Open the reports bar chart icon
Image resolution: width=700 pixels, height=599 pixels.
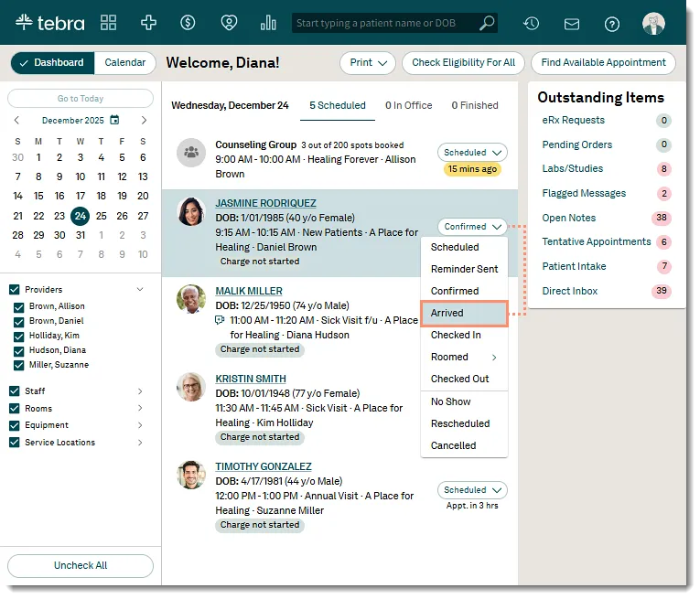268,22
